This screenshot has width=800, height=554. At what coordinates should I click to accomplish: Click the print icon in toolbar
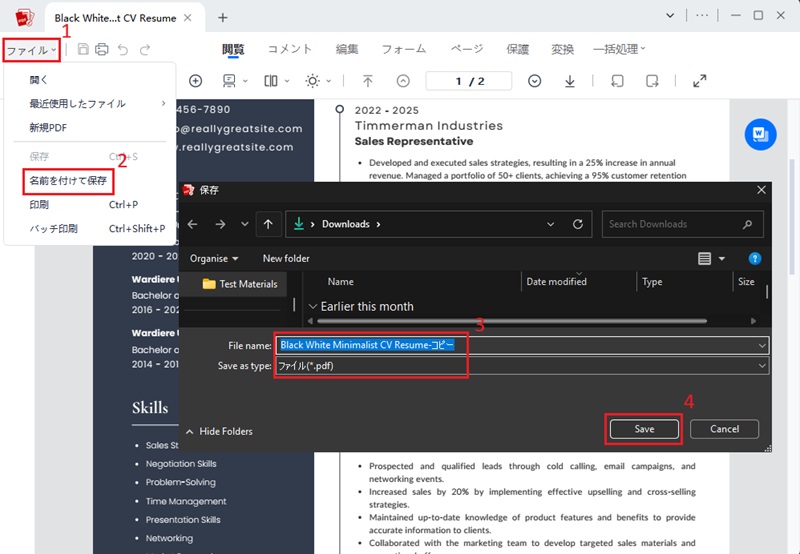102,49
